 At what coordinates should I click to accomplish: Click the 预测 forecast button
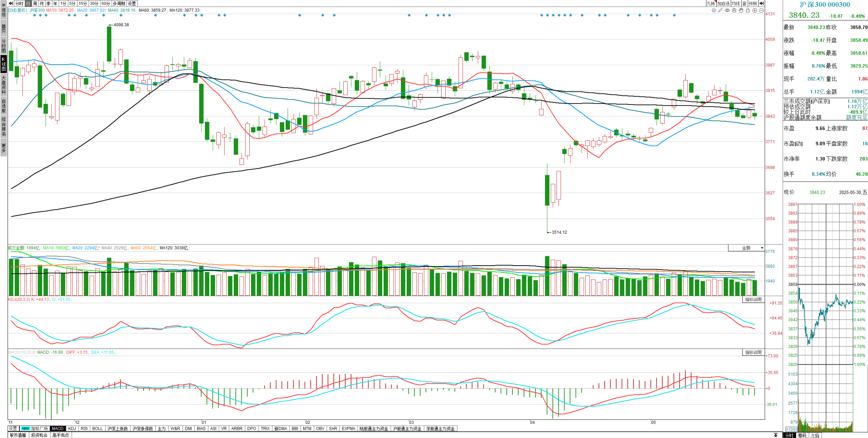click(753, 3)
